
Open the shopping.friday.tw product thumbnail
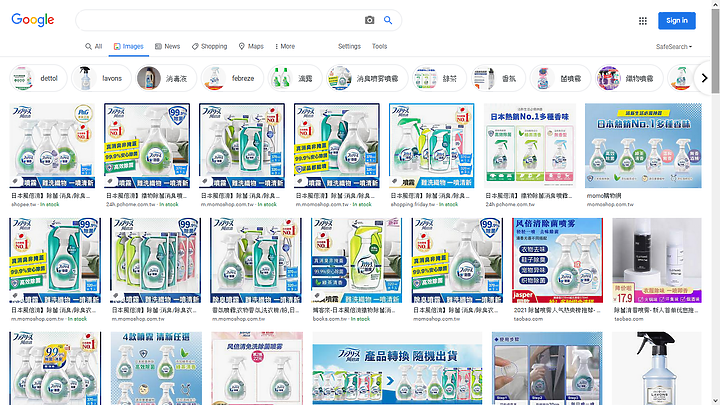click(431, 146)
